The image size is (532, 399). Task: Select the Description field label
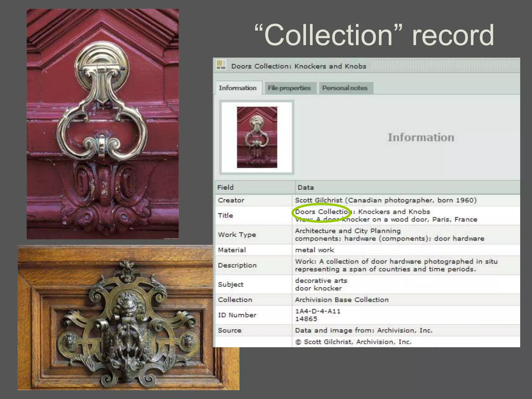237,265
